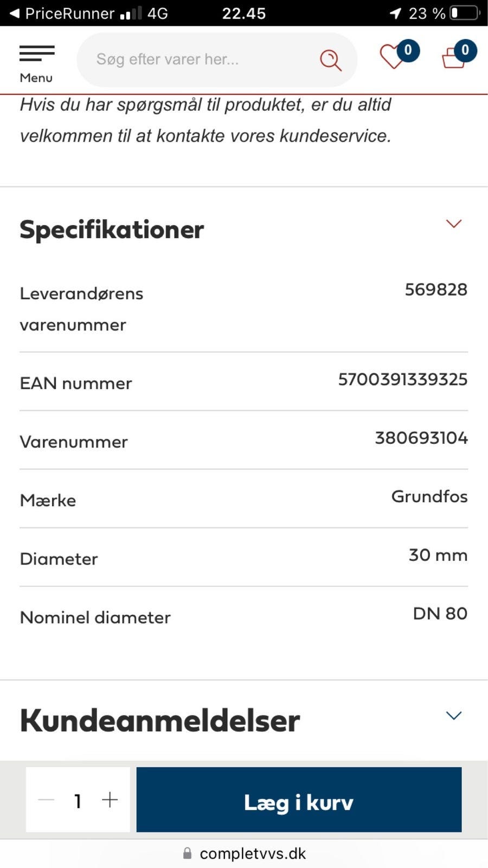
Task: Click the Specifikationer heading
Action: click(x=112, y=229)
